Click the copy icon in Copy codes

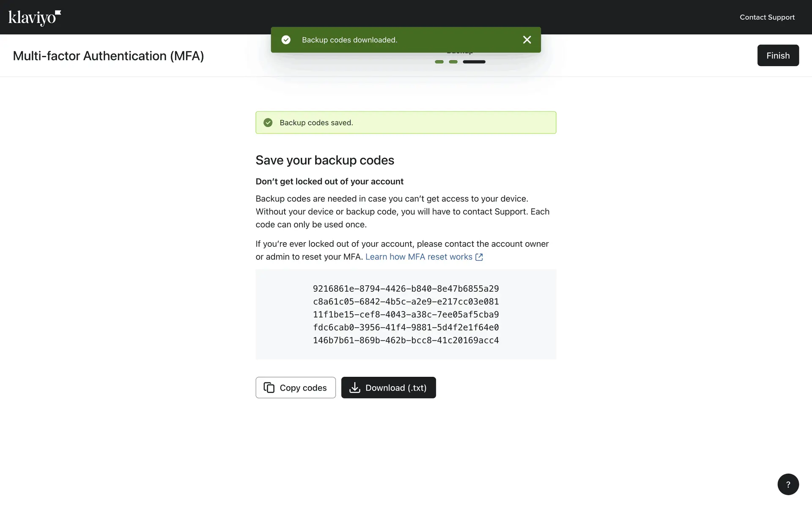269,387
